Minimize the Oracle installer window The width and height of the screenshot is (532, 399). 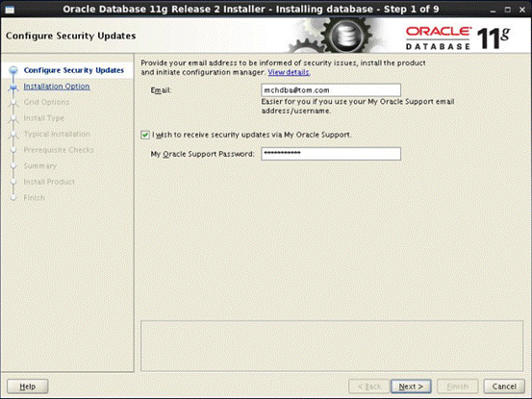pyautogui.click(x=493, y=11)
